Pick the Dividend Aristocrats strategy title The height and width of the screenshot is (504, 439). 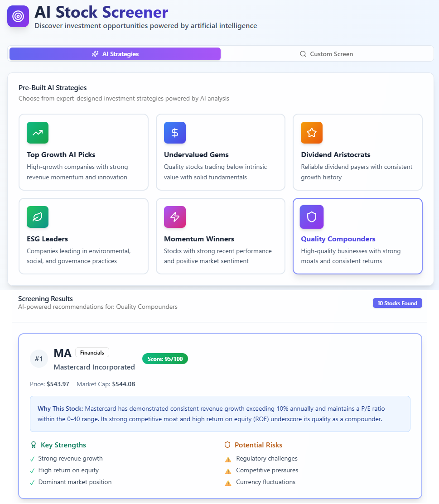(336, 154)
